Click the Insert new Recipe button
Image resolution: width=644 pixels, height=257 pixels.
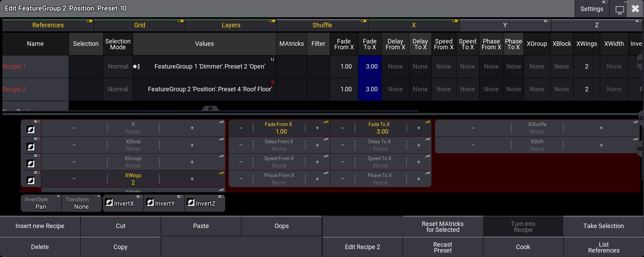pyautogui.click(x=40, y=226)
